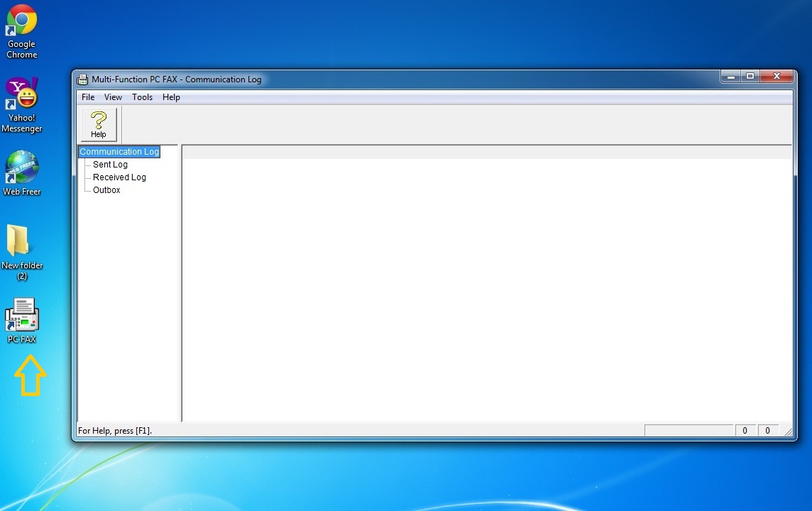The width and height of the screenshot is (812, 511).
Task: Minimize the Communication Log window
Action: pos(730,76)
